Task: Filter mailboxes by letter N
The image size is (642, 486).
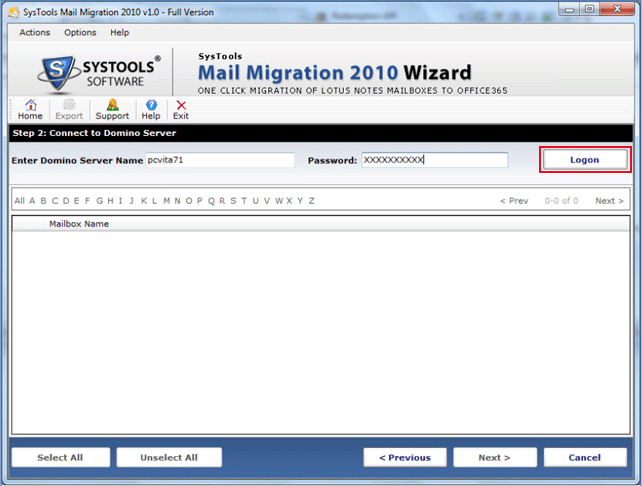Action: 177,201
